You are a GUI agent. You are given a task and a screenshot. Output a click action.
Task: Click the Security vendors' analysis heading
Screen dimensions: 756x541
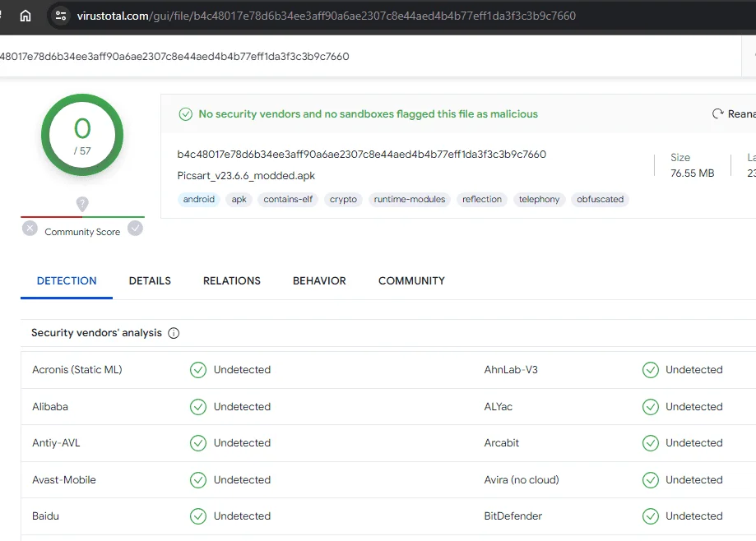pyautogui.click(x=96, y=333)
